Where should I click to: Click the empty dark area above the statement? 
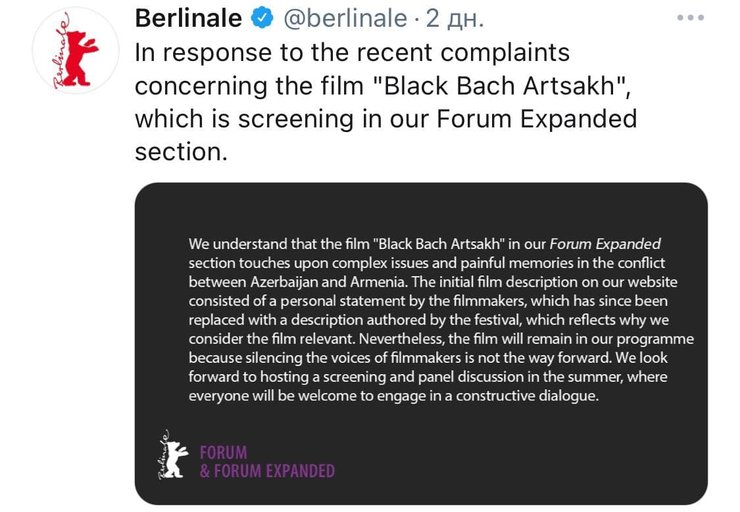click(x=420, y=208)
